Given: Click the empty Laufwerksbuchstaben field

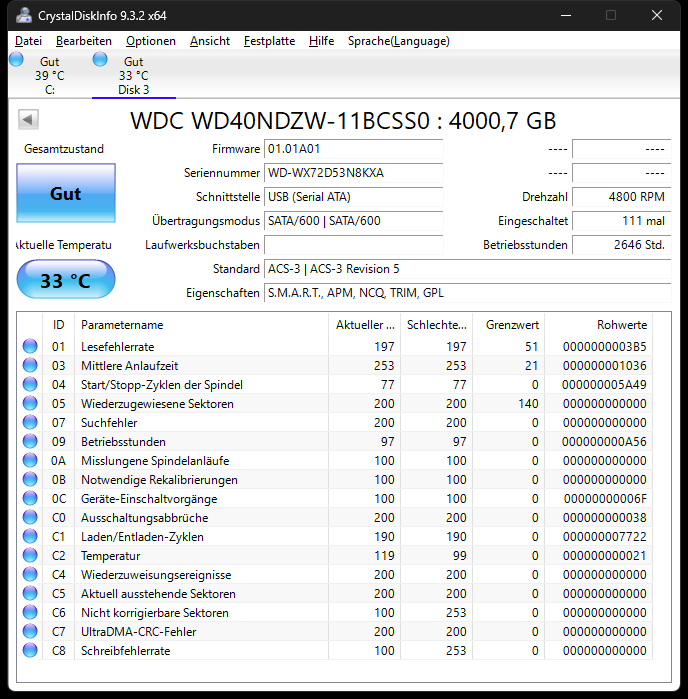Looking at the screenshot, I should (x=354, y=245).
